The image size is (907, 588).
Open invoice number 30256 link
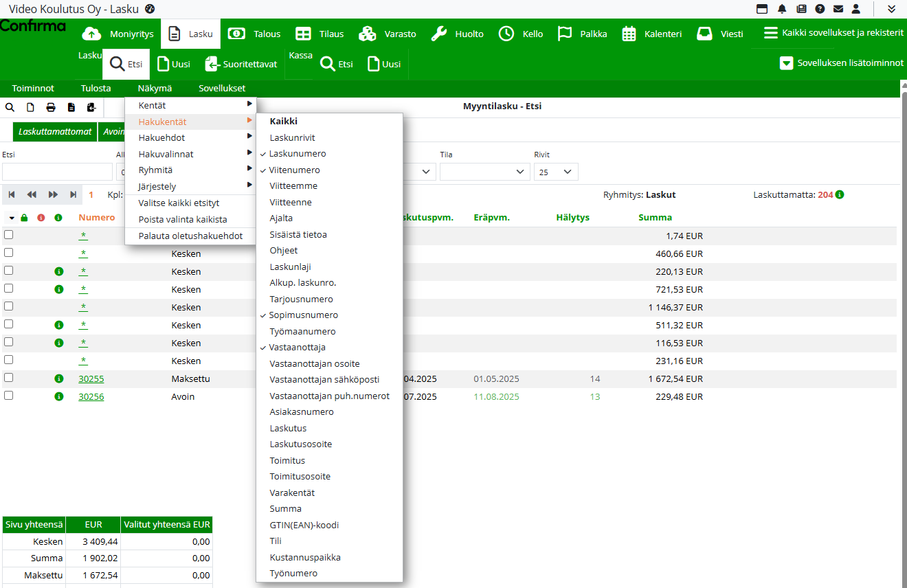[91, 396]
